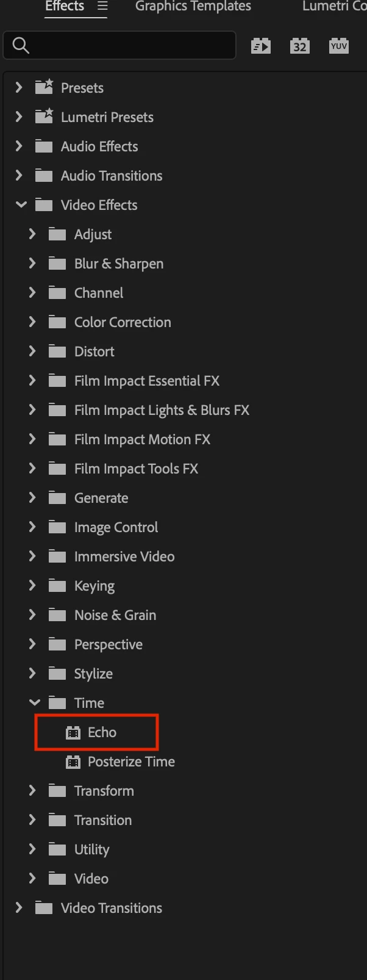Screen dimensions: 367x980
Task: Focus the effects search input field
Action: point(119,45)
